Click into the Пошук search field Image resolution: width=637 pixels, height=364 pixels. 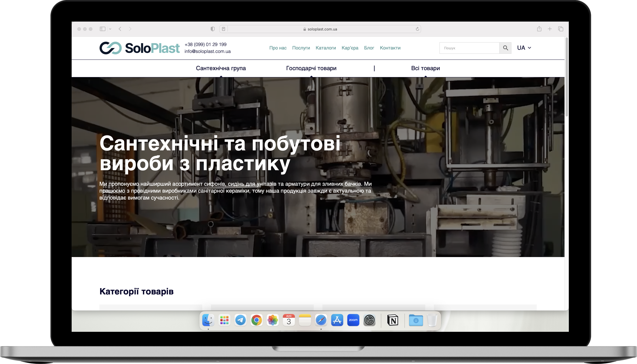tap(469, 48)
